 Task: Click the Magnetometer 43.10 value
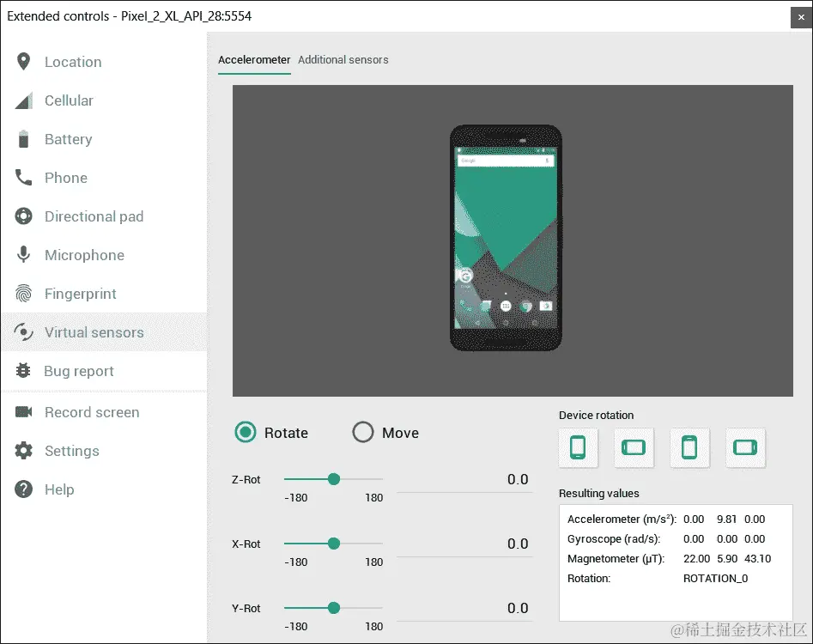point(757,559)
